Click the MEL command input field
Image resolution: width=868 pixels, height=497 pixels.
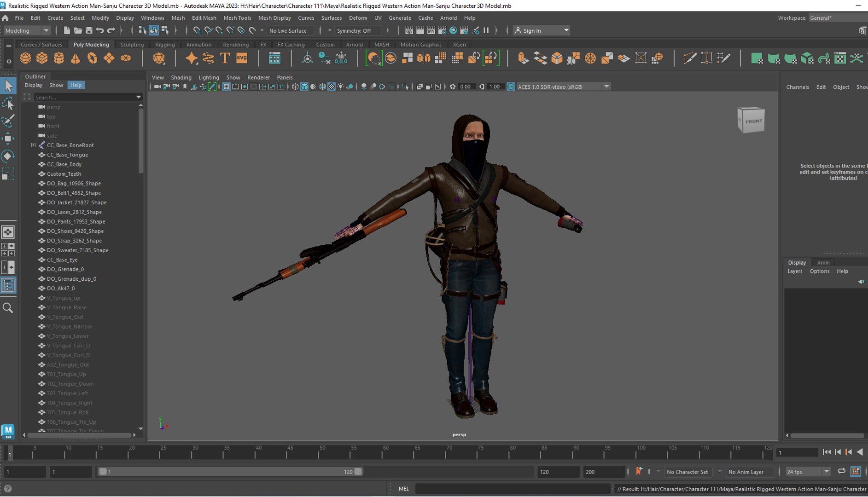(513, 489)
